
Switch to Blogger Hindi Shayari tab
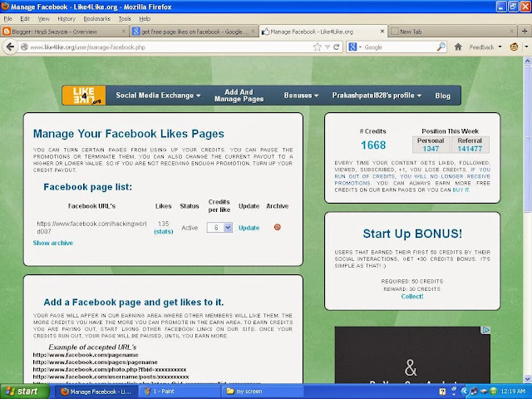[x=65, y=32]
